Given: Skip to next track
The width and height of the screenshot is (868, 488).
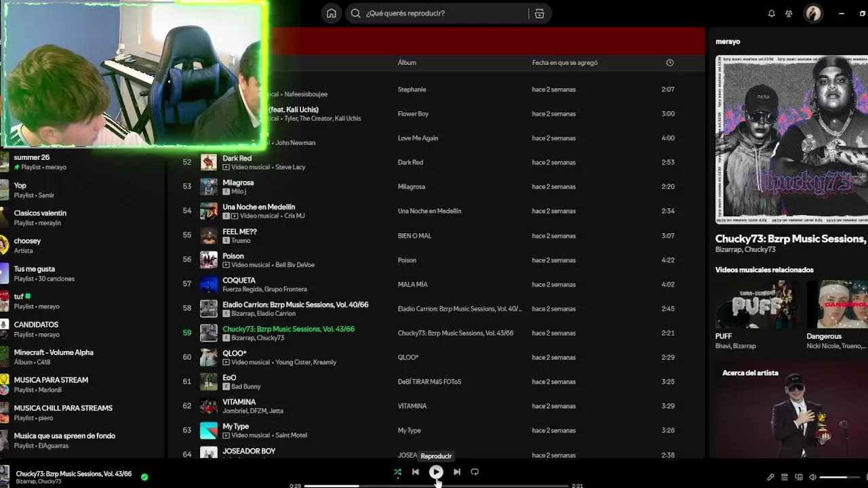Looking at the screenshot, I should coord(456,472).
